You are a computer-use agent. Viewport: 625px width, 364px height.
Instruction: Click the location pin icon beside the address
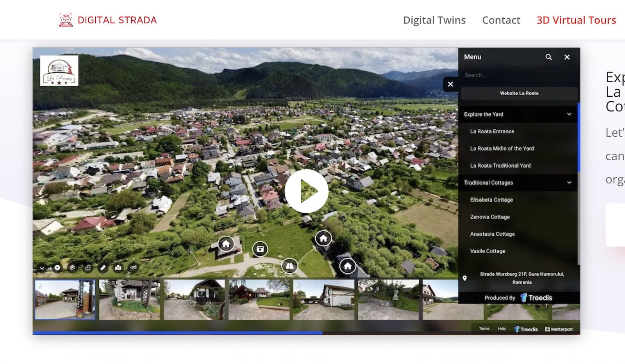pos(464,278)
